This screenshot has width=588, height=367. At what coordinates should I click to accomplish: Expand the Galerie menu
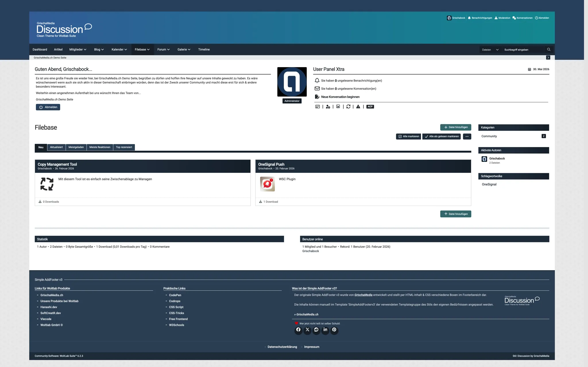(x=184, y=49)
